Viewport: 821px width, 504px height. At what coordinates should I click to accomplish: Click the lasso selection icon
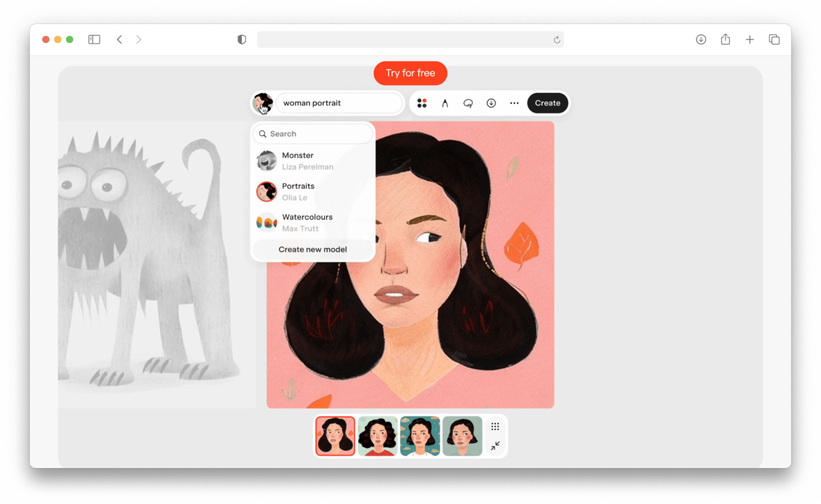468,103
